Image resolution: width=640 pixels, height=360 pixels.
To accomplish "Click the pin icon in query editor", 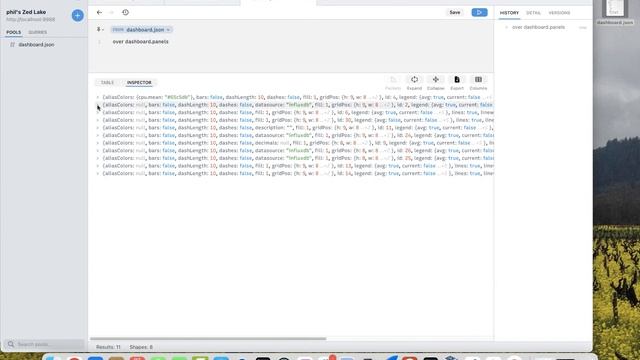I will click(x=98, y=29).
